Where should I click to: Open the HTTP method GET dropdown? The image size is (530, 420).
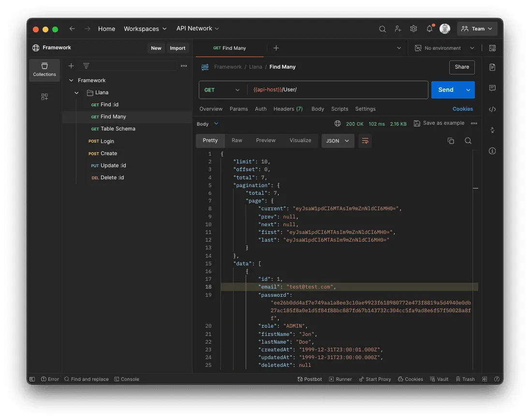(x=222, y=90)
